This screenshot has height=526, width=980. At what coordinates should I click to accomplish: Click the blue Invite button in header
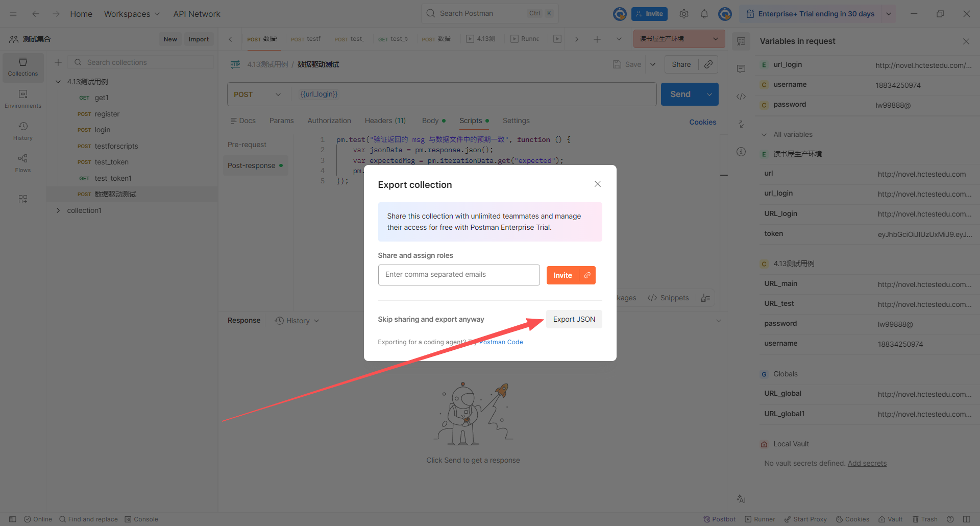[x=649, y=14]
